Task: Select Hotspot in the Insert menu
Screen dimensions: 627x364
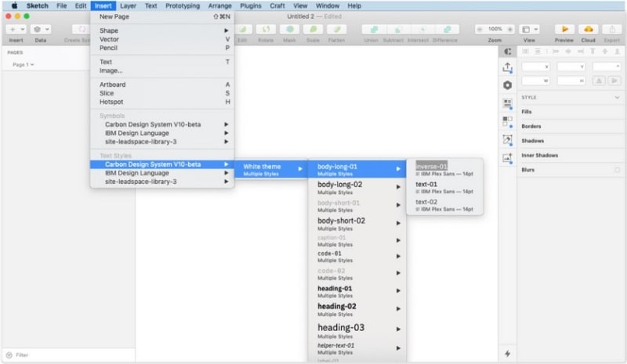Action: coord(162,102)
